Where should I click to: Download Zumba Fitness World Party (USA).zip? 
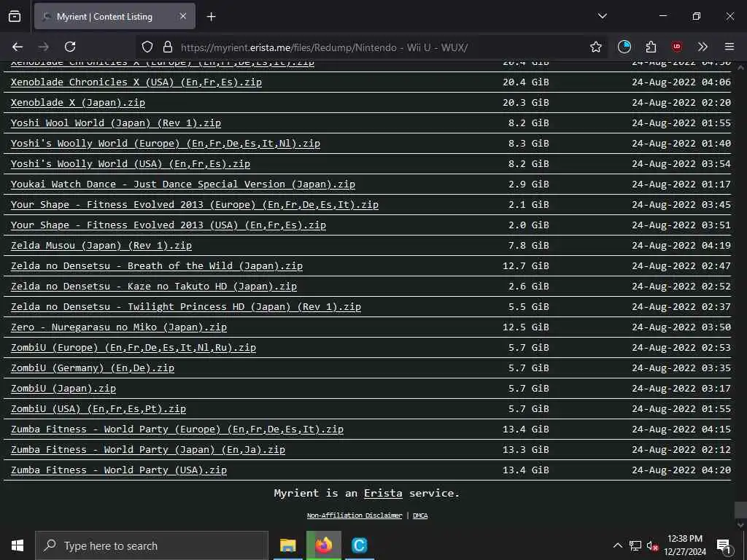coord(119,470)
